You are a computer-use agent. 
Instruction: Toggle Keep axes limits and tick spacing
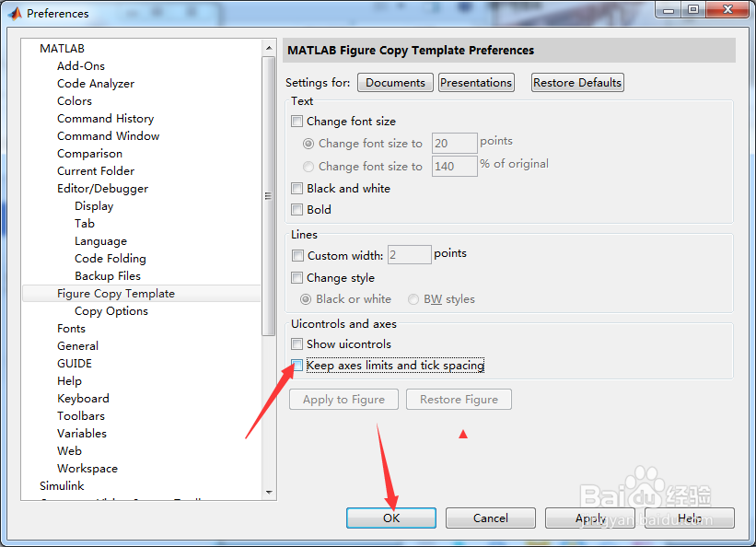click(298, 365)
